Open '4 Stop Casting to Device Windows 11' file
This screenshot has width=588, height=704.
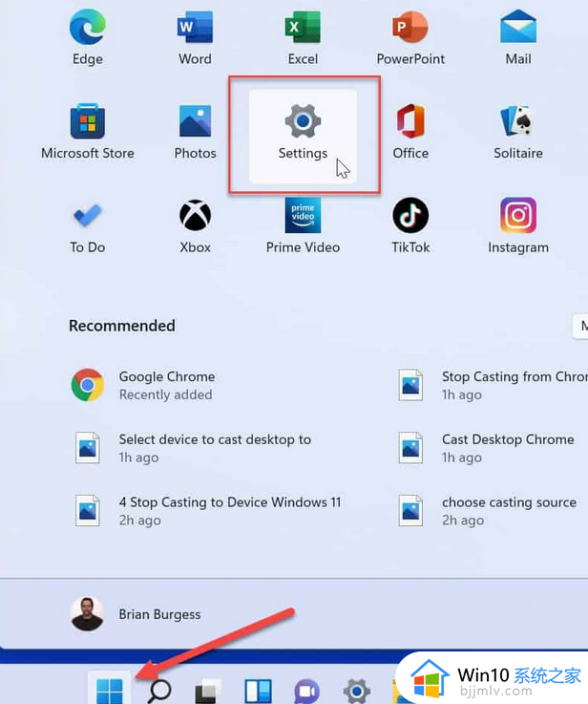[208, 511]
